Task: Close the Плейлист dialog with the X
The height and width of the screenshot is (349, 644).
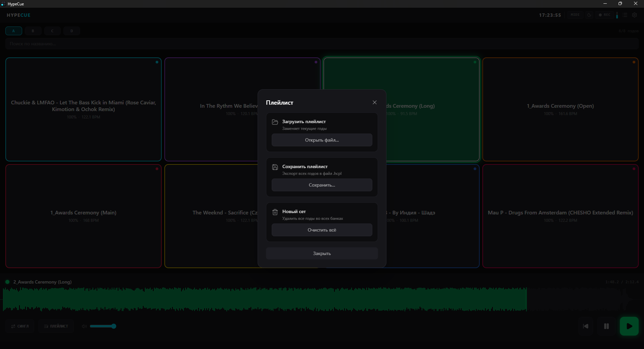Action: tap(375, 102)
